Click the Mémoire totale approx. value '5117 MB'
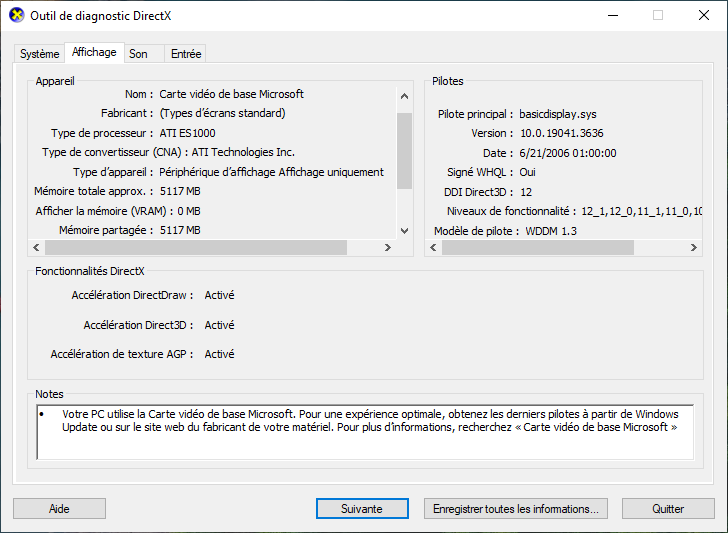 point(180,191)
